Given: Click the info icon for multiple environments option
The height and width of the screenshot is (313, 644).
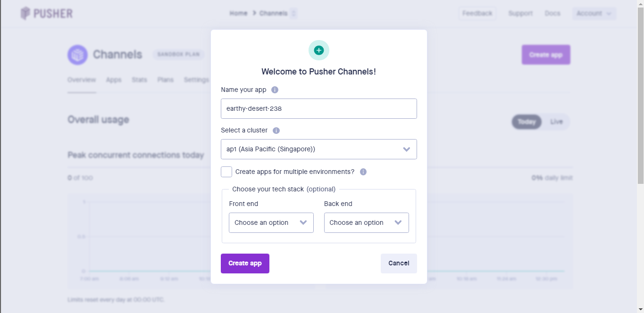Looking at the screenshot, I should click(363, 172).
